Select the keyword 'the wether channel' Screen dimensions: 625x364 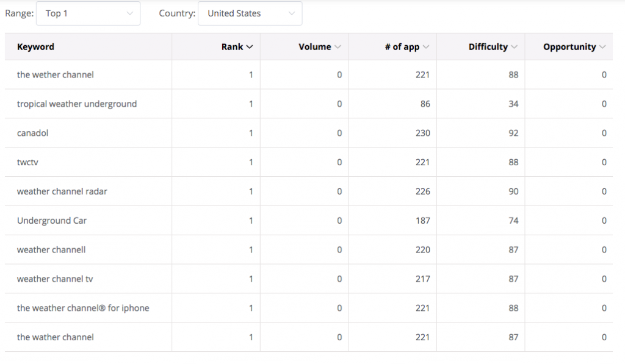pyautogui.click(x=56, y=75)
